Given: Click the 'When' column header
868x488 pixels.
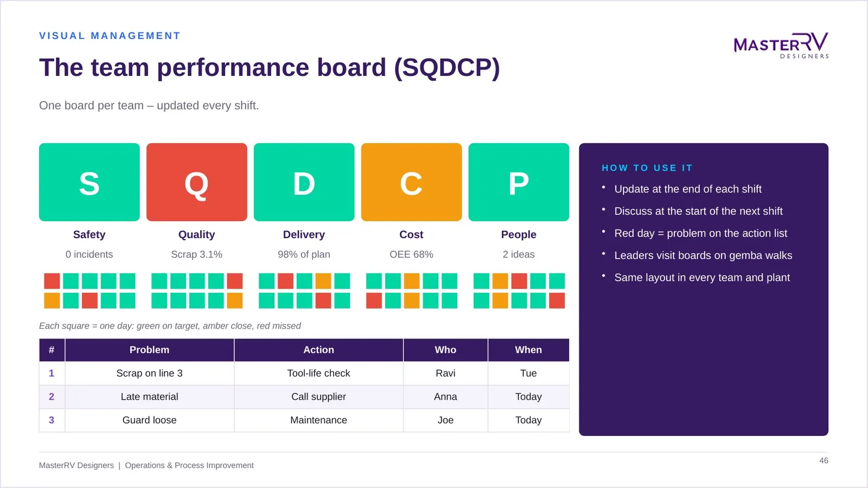Looking at the screenshot, I should [529, 350].
